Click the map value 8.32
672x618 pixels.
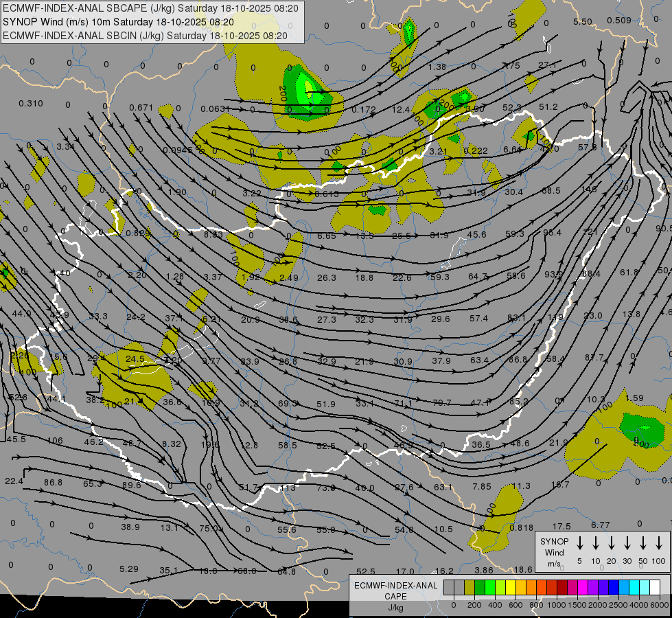pos(172,444)
